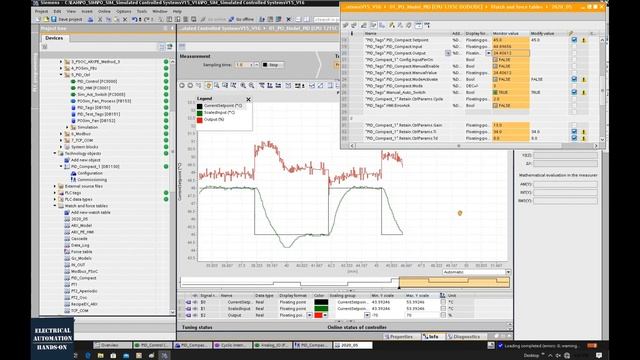
Task: Open Windows notification center icon
Action: (599, 356)
